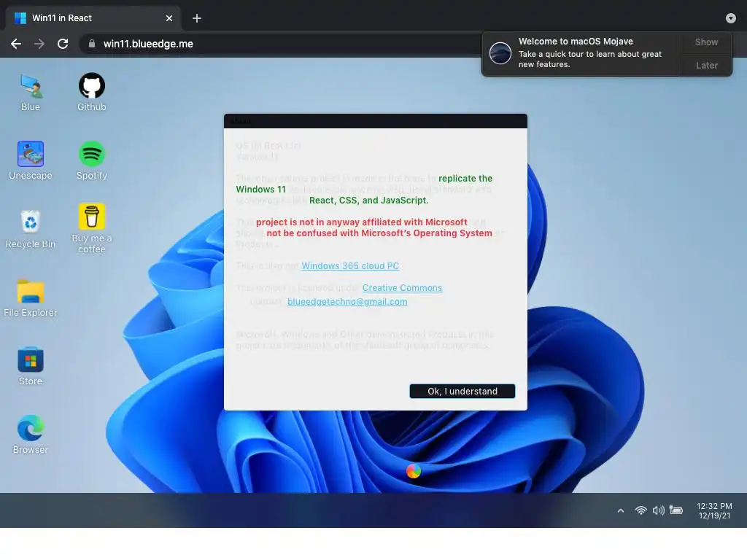
Task: Click the Buy me a coffee icon
Action: tap(91, 228)
